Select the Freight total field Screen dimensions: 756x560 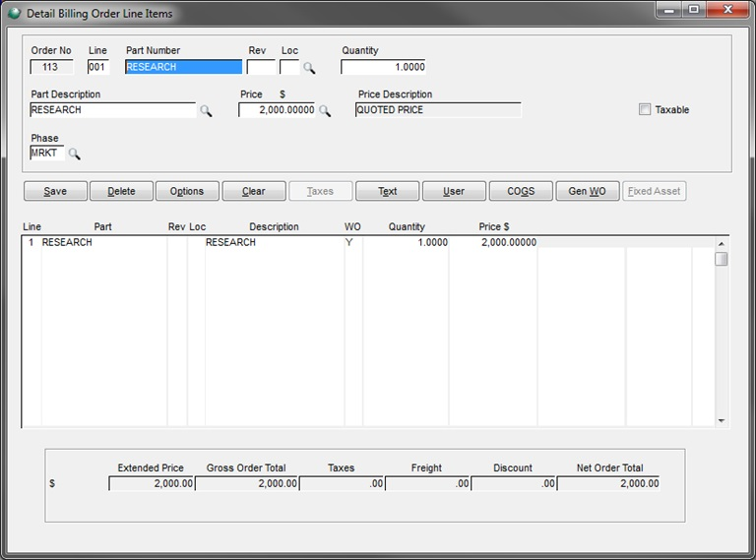pos(427,483)
